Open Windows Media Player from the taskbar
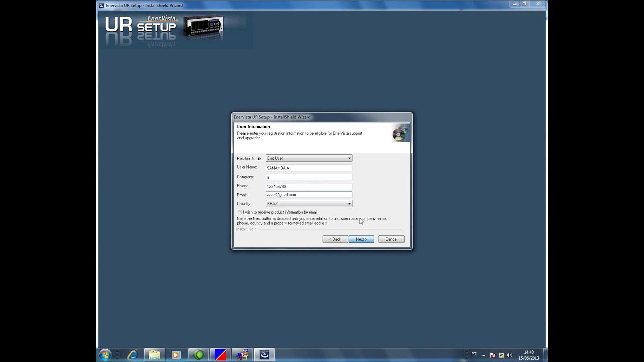This screenshot has width=644, height=362. 176,355
